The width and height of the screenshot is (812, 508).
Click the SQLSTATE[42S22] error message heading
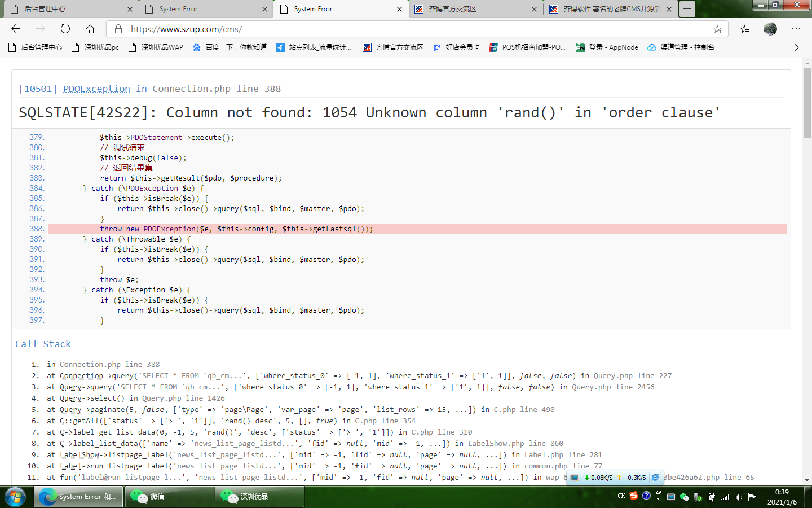tap(370, 113)
